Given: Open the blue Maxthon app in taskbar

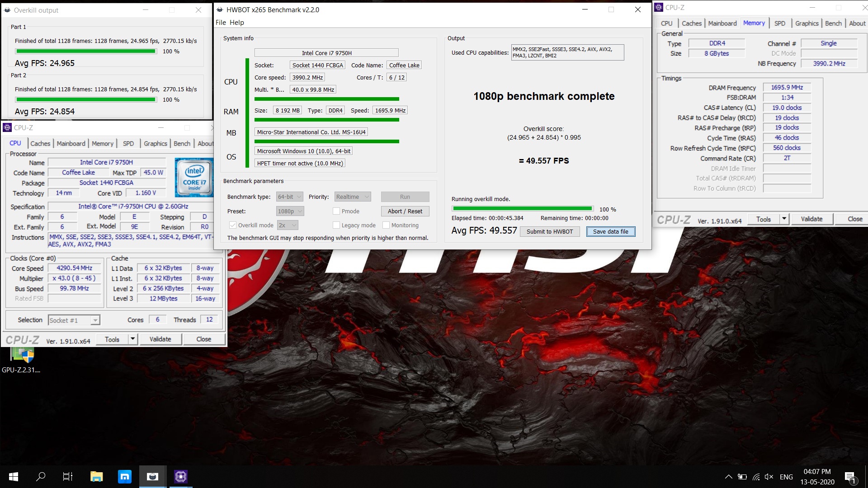Looking at the screenshot, I should pos(124,477).
